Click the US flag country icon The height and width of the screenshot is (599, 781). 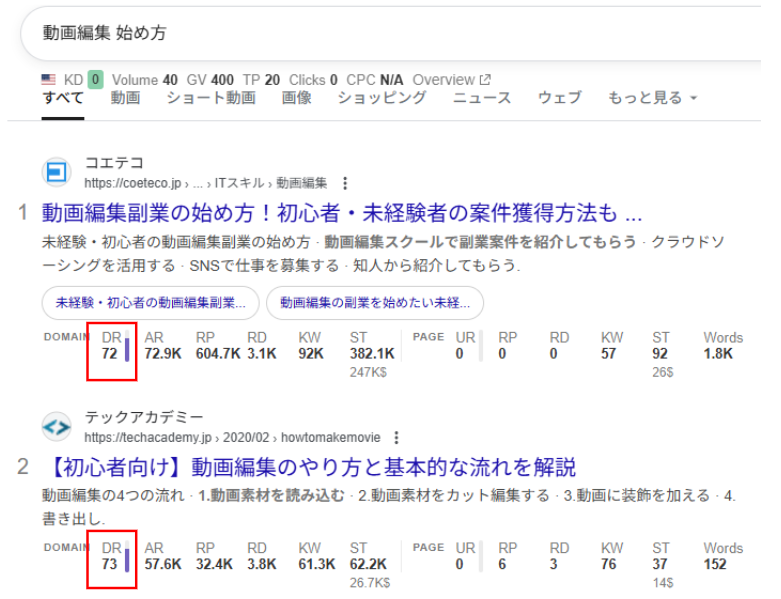pos(49,80)
